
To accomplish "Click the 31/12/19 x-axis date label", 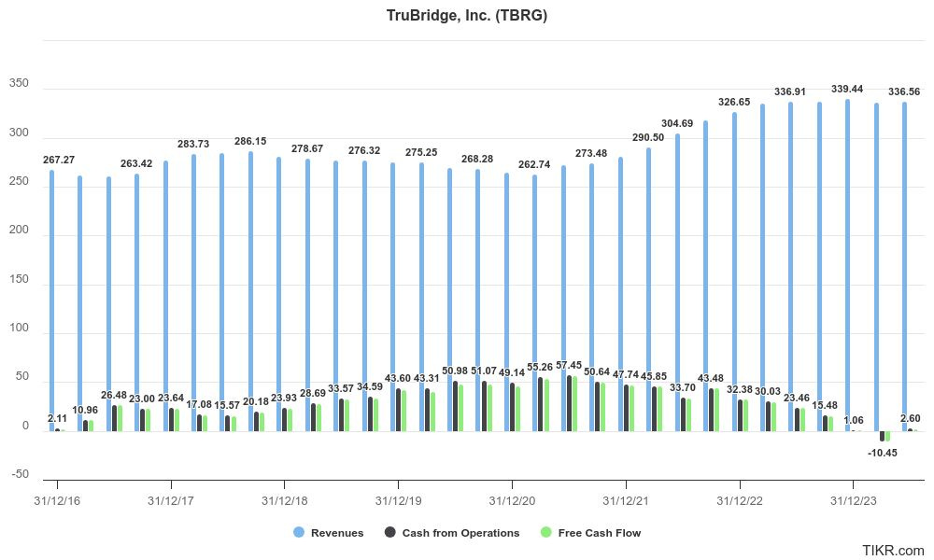I will [x=398, y=501].
